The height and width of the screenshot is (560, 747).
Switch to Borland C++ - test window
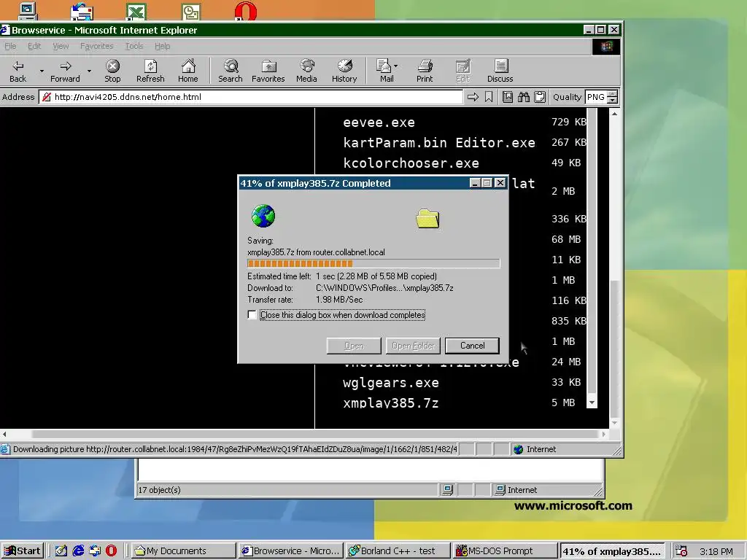398,551
